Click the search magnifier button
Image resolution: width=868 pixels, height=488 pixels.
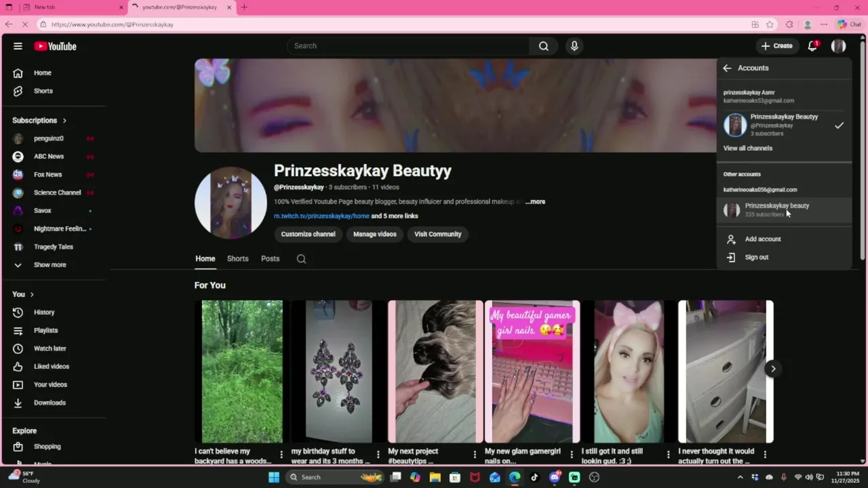click(x=544, y=46)
